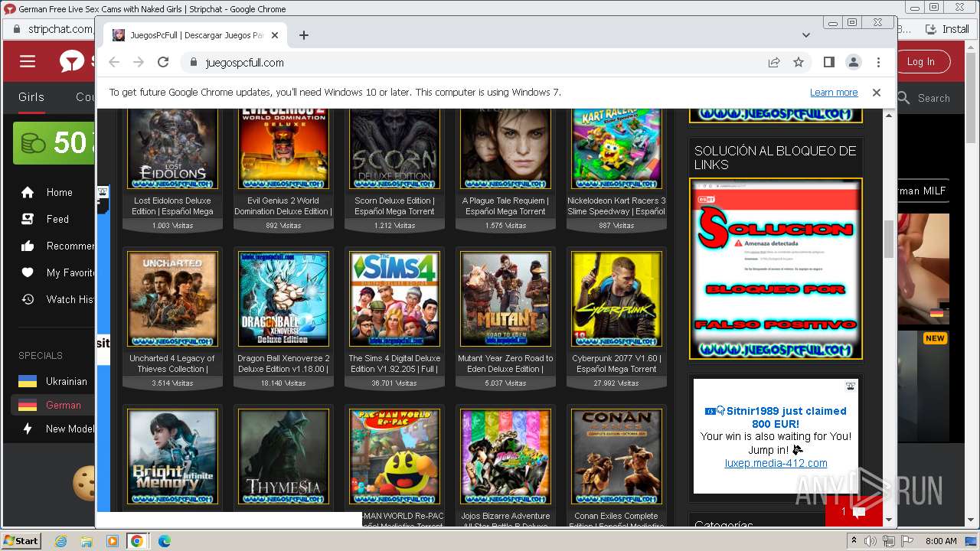Share this page icon in address bar
980x551 pixels.
click(x=774, y=63)
